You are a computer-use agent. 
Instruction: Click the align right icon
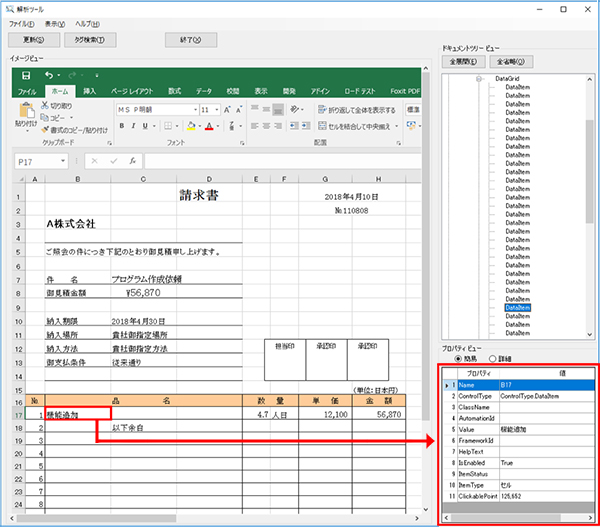click(278, 126)
